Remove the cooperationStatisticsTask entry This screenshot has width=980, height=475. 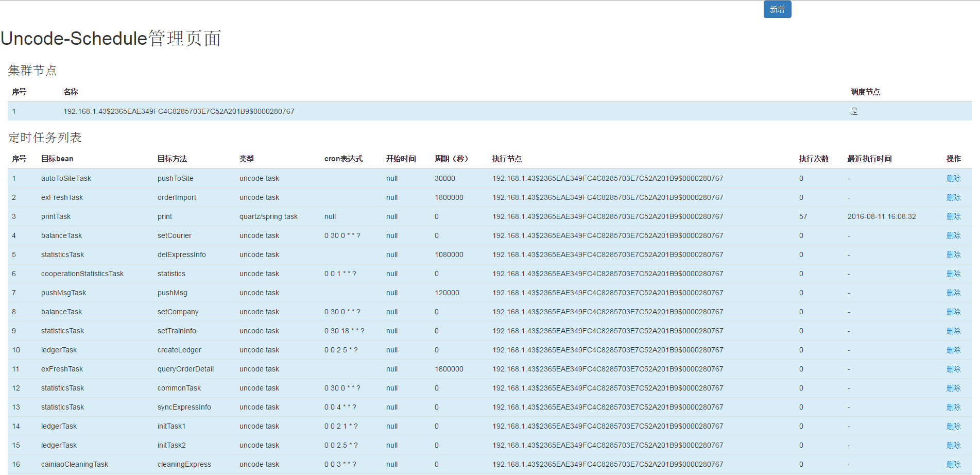[953, 274]
